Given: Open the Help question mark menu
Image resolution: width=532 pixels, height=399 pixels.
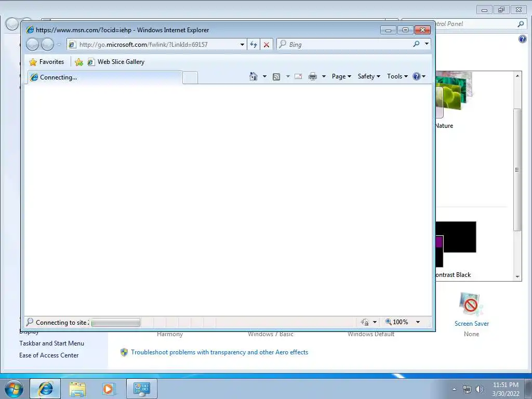Looking at the screenshot, I should 419,76.
